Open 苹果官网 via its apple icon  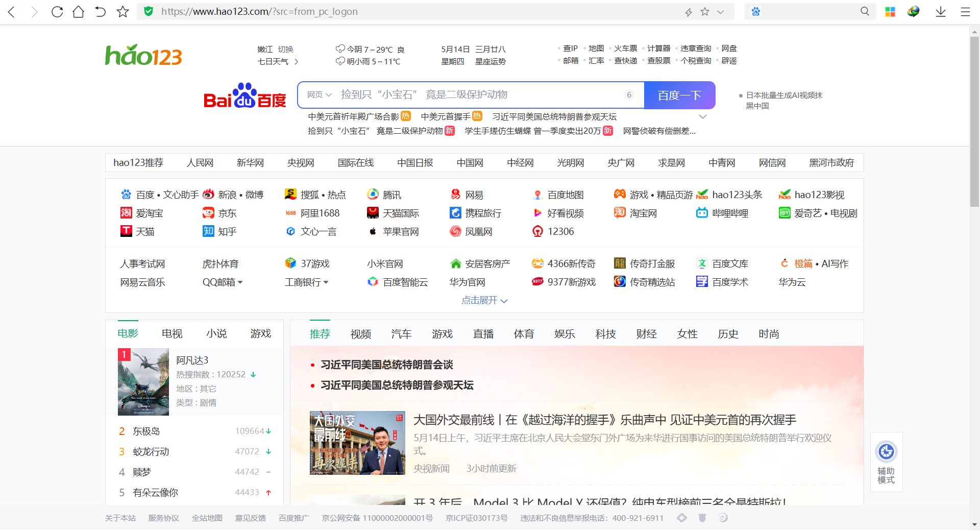373,231
